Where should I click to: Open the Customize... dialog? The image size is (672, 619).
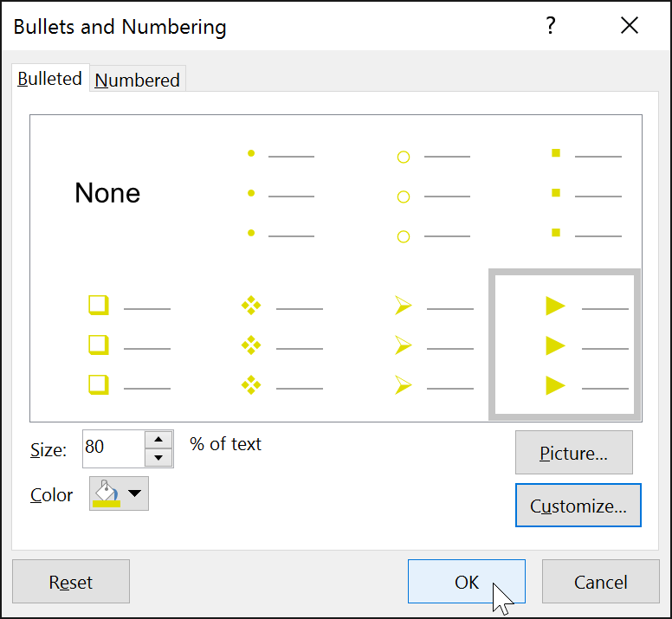pyautogui.click(x=578, y=506)
